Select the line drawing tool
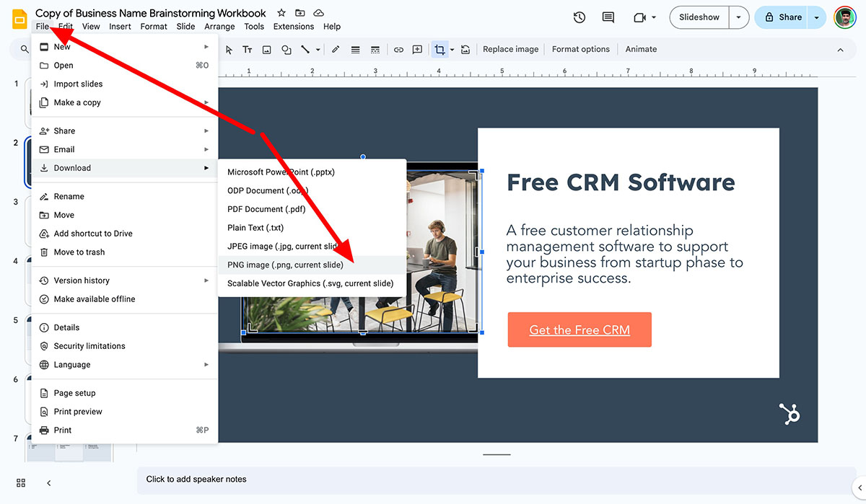Screen dimensions: 866x504 coord(304,49)
